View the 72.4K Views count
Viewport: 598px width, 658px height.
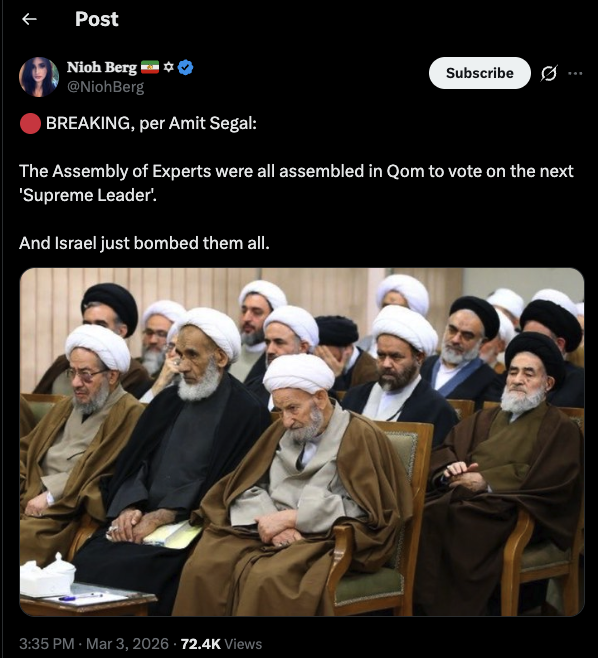[221, 644]
